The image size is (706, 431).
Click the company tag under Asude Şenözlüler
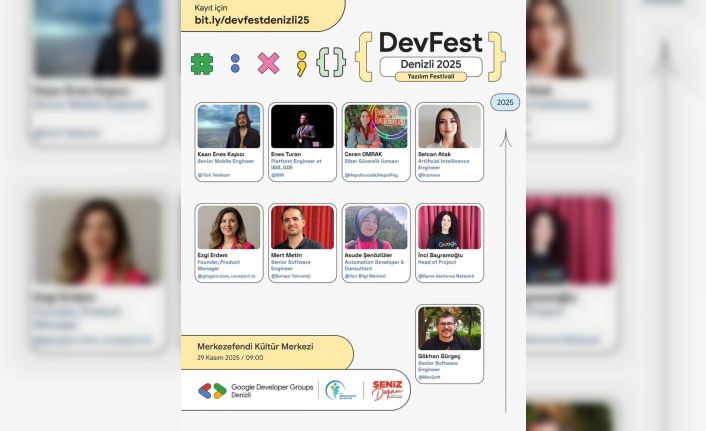(365, 276)
